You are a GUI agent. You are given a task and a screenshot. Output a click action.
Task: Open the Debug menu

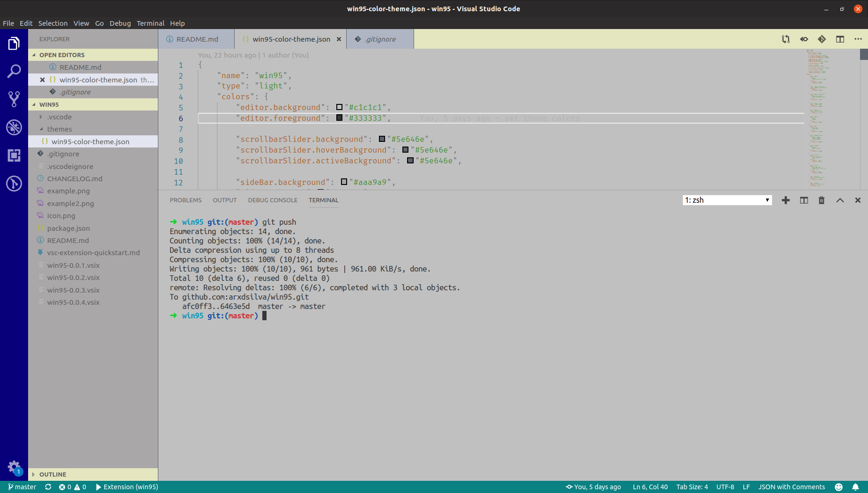point(120,23)
